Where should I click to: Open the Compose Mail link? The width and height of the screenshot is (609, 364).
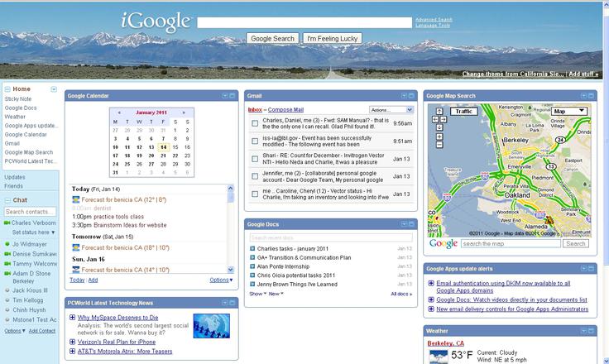285,110
